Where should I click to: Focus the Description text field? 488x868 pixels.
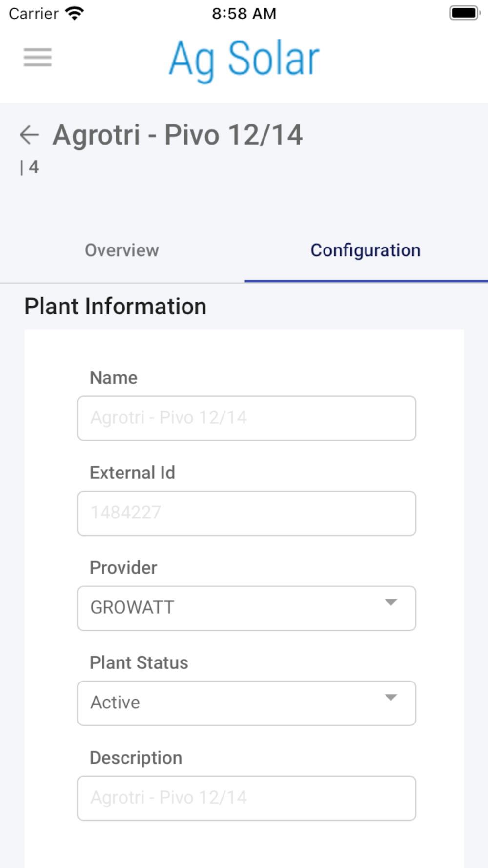pos(246,798)
